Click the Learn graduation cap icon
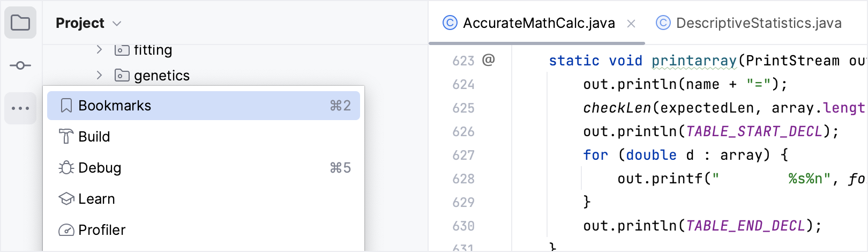The width and height of the screenshot is (868, 252). [66, 199]
